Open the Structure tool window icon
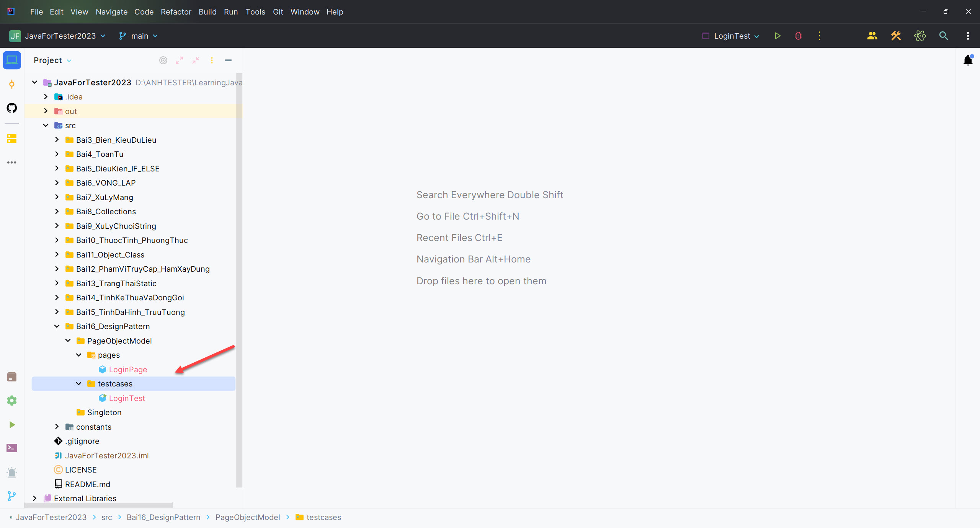This screenshot has width=980, height=528. click(x=12, y=139)
